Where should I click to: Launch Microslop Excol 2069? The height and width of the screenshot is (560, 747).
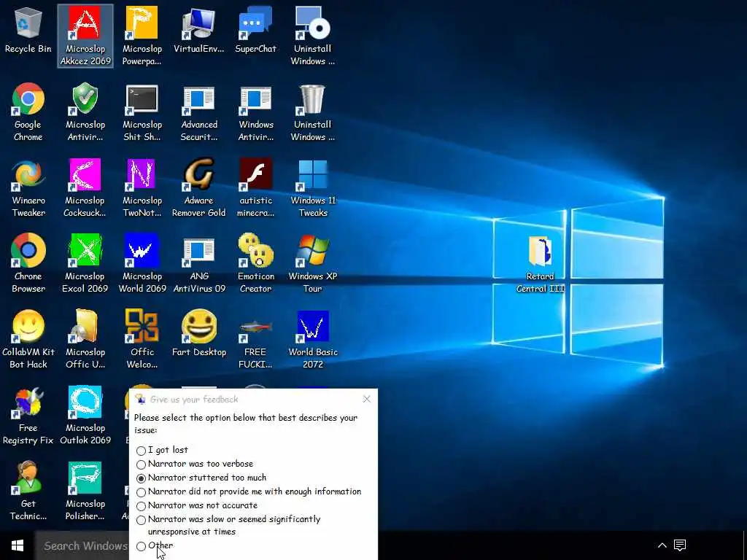point(85,264)
